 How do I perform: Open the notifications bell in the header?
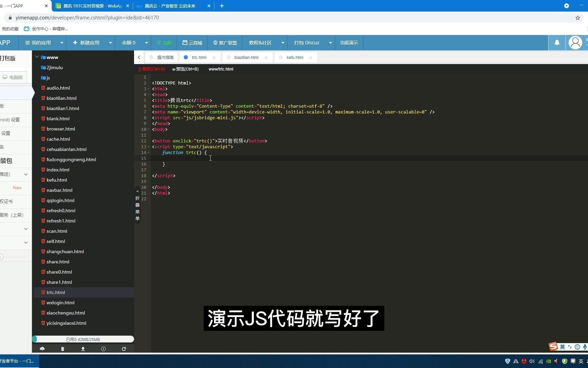[x=557, y=43]
